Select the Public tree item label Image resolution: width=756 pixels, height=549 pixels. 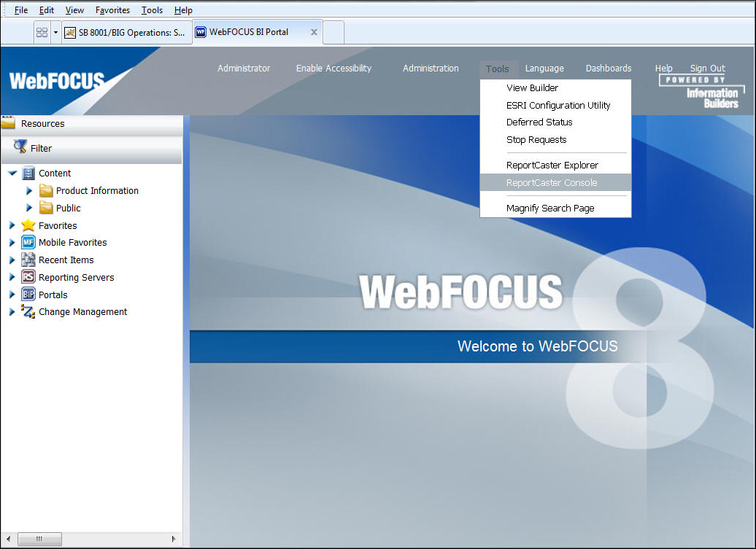click(x=68, y=208)
